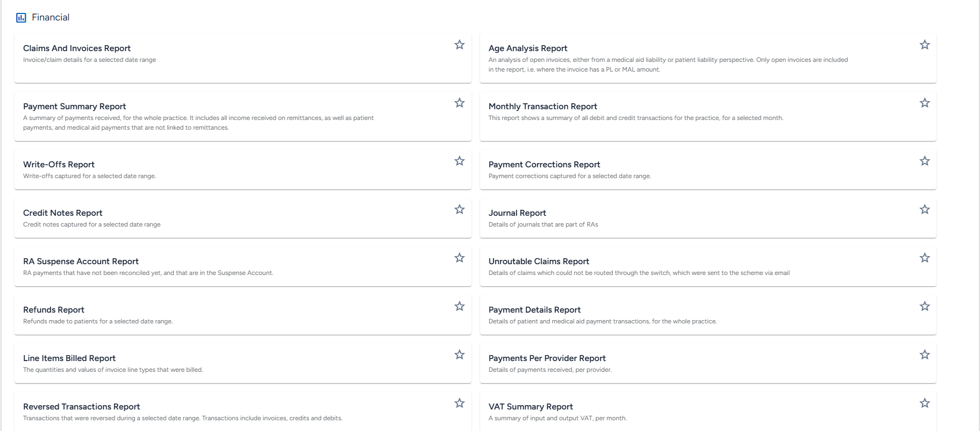The width and height of the screenshot is (980, 431).
Task: Toggle star on RA Suspense Account Report
Action: pyautogui.click(x=460, y=258)
